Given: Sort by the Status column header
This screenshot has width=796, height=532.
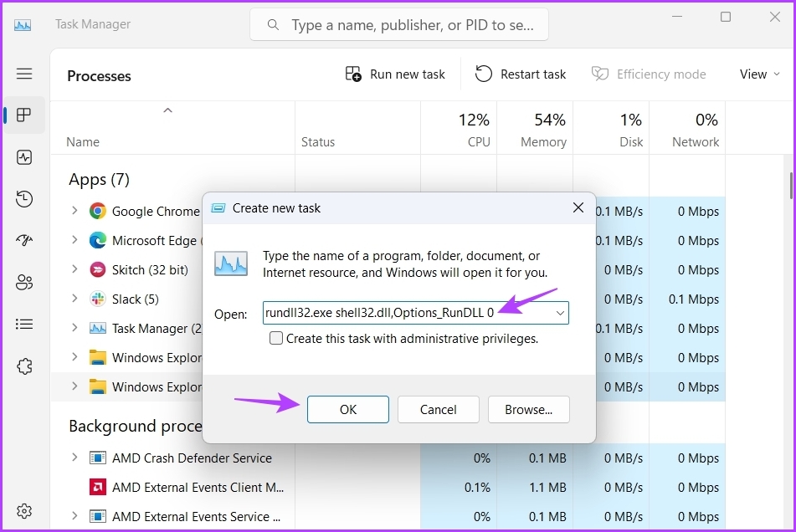Looking at the screenshot, I should [358, 128].
